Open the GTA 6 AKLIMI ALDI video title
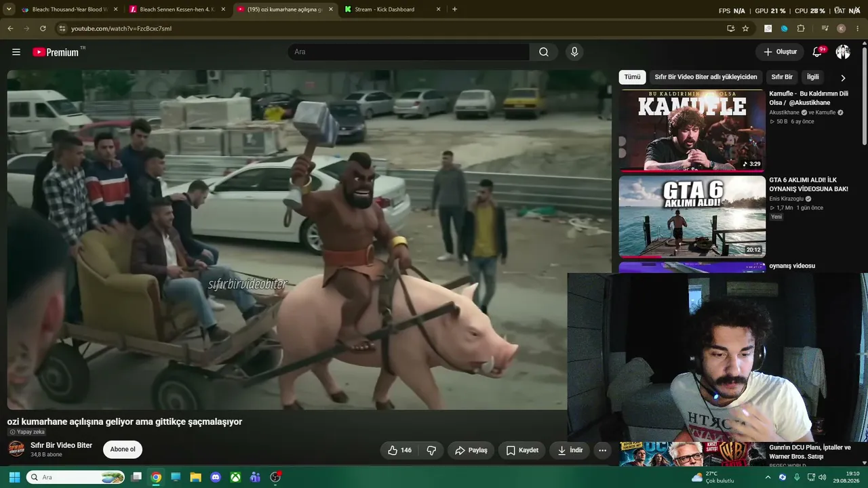The image size is (868, 488). (808, 184)
